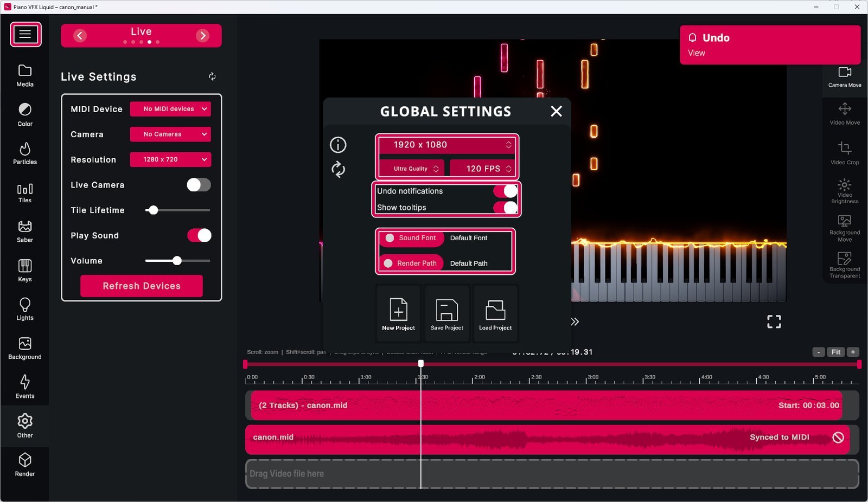Open the Camera dropdown

pos(170,134)
